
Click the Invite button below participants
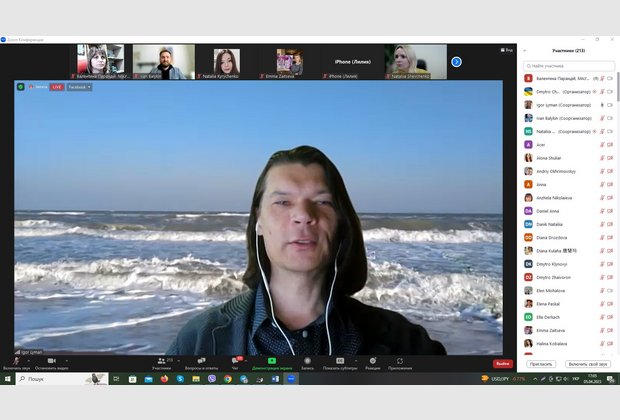pos(541,364)
